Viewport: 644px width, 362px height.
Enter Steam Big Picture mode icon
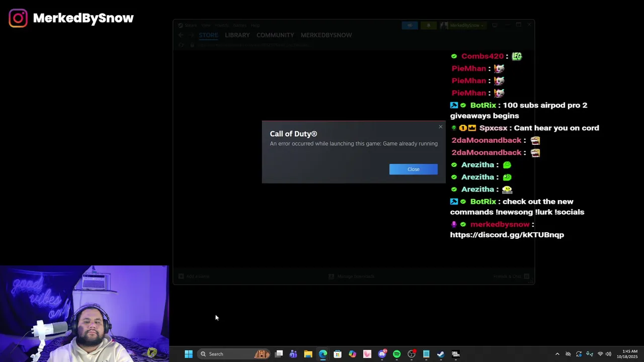(495, 25)
